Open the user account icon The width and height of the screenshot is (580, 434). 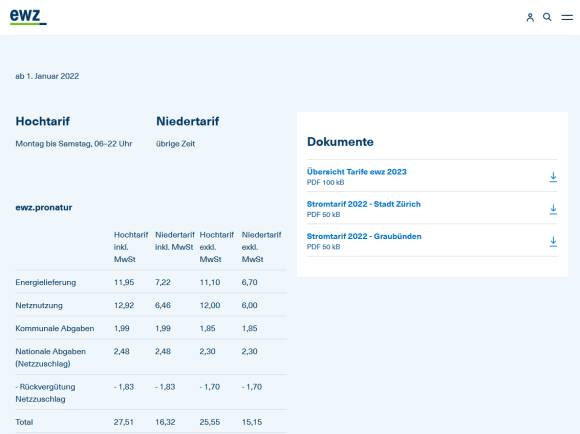tap(530, 17)
